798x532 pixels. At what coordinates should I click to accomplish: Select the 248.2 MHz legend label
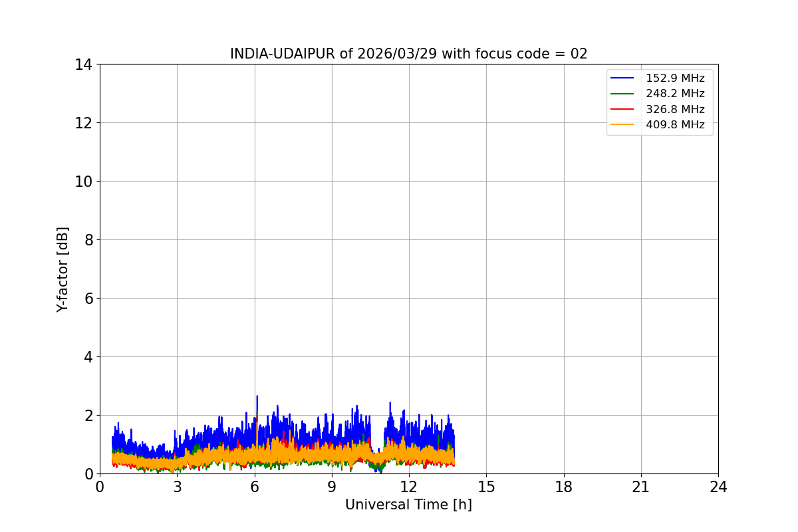[675, 94]
